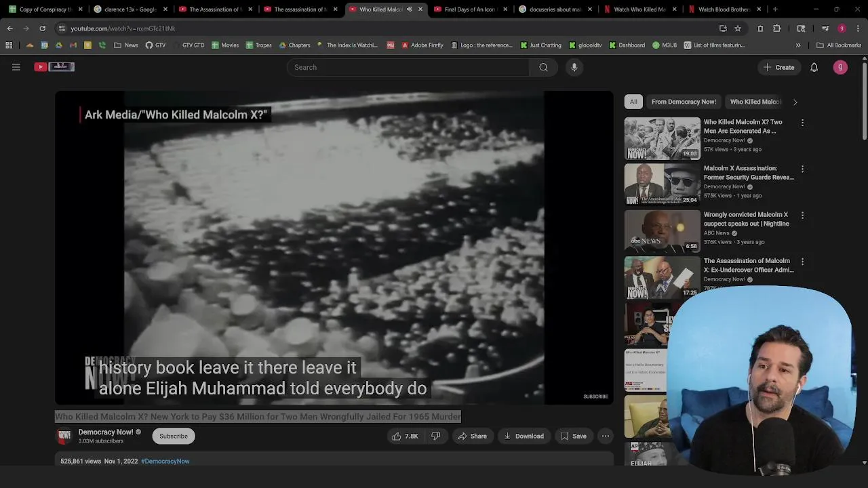868x488 pixels.
Task: Open the browser extensions puzzle icon
Action: (x=776, y=28)
